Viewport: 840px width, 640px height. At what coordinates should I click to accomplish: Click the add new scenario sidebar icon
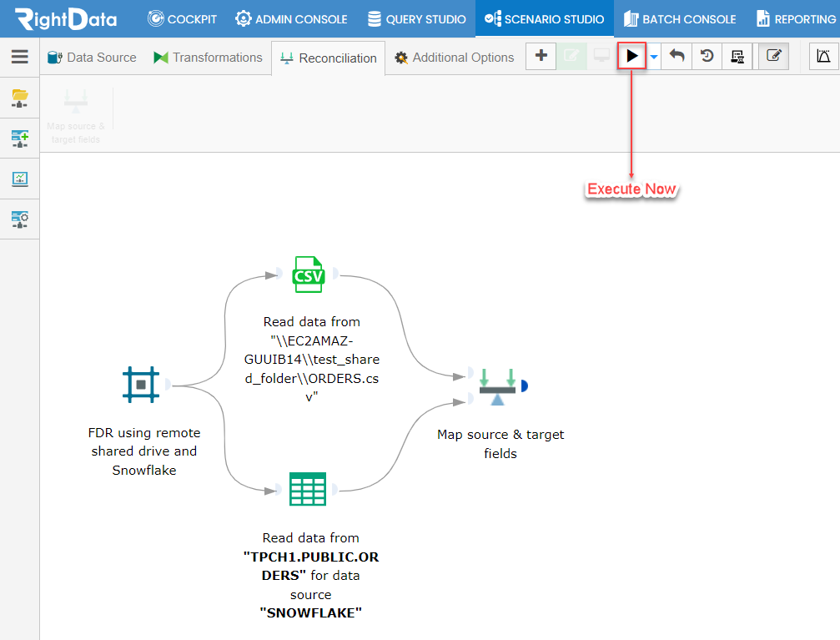point(20,139)
